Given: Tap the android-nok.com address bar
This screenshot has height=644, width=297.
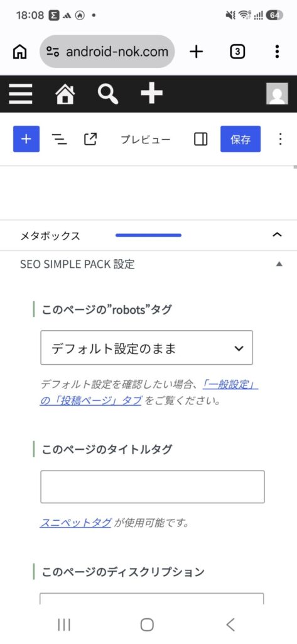Looking at the screenshot, I should [107, 52].
